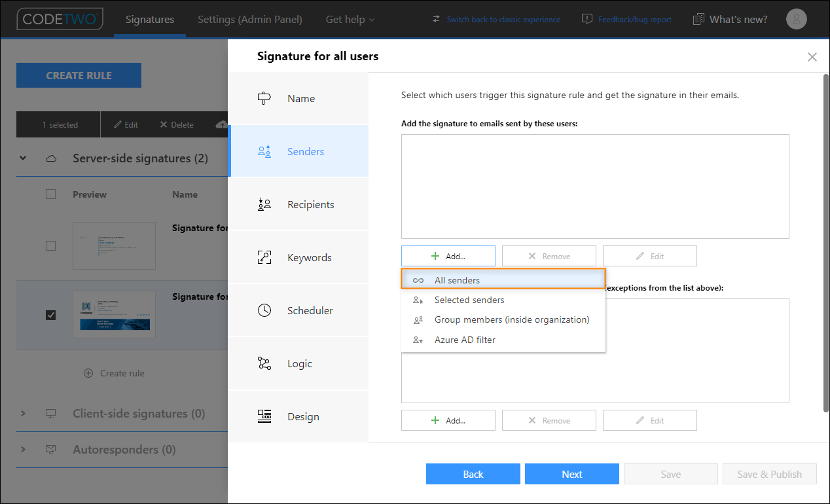
Task: Click the Logic nodes icon
Action: point(264,364)
